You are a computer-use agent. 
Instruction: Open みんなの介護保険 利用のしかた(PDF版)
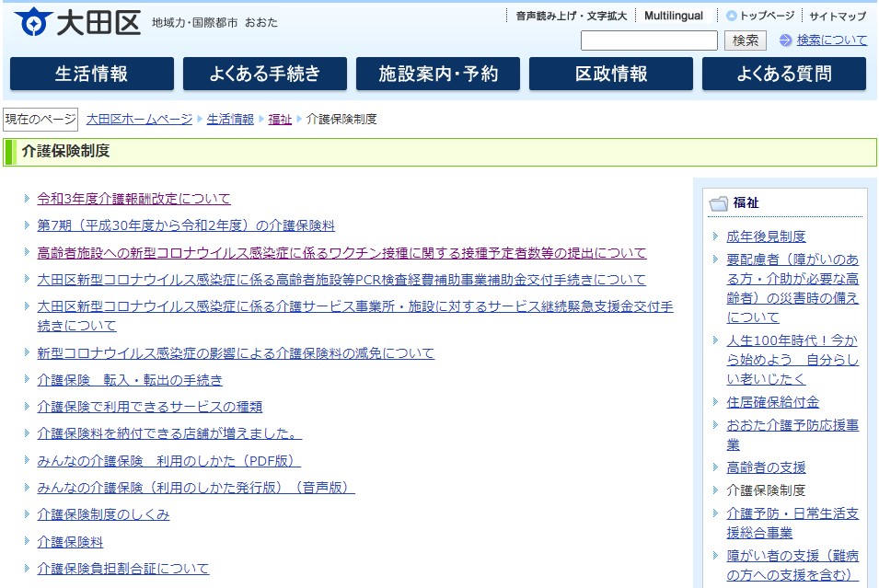pos(168,461)
